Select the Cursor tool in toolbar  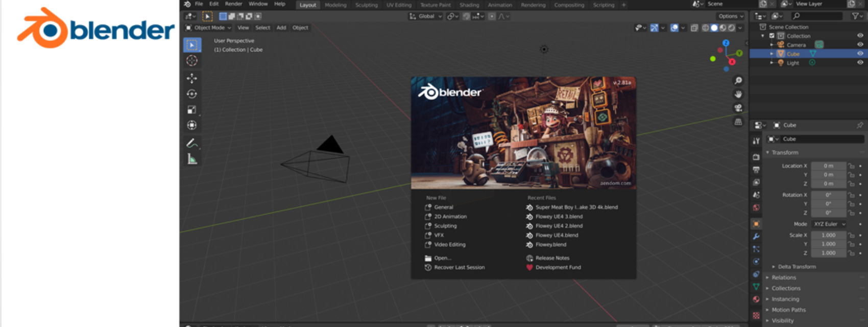pos(192,61)
